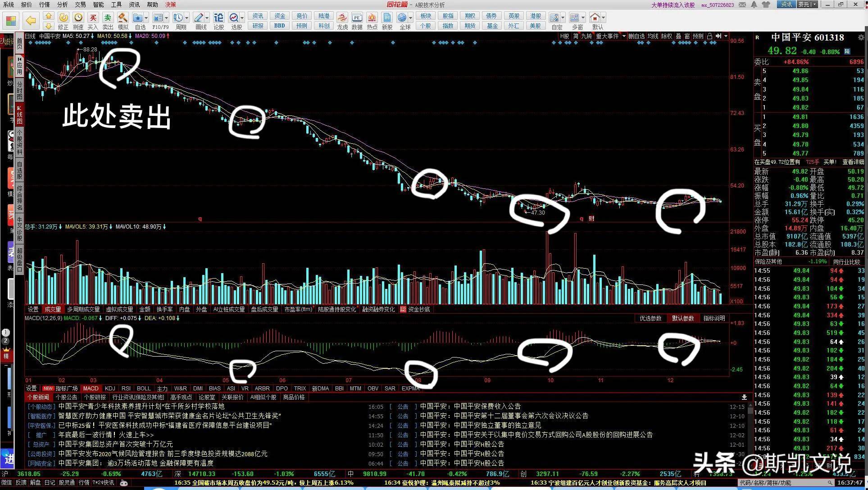Open the 龙虎 dragon-tiger icon
Viewport: 868px width, 490px height.
point(342,18)
